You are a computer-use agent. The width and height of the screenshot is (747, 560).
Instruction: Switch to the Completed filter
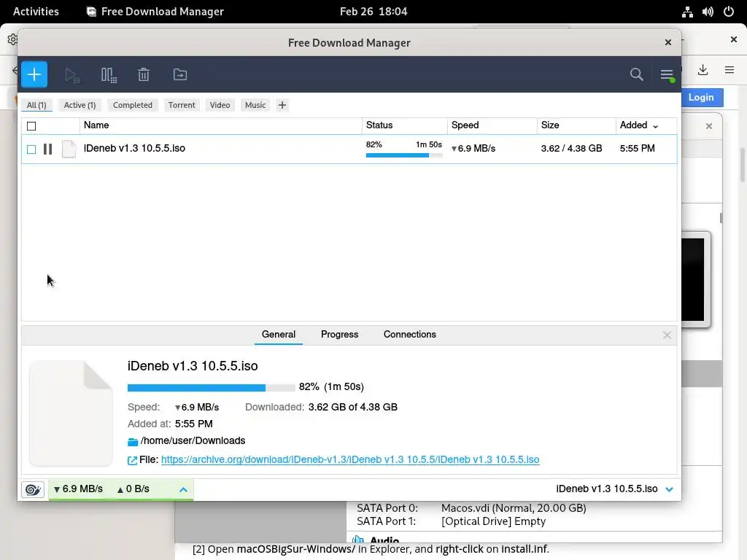pyautogui.click(x=133, y=105)
